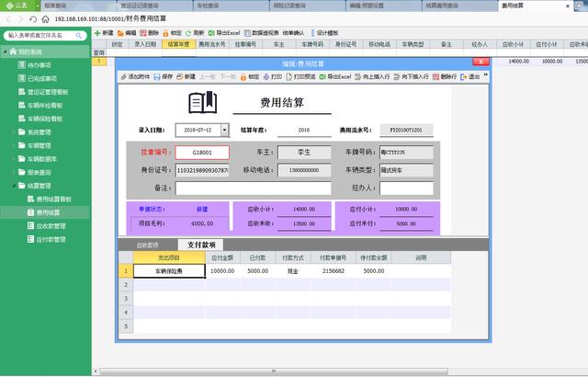The image size is (588, 377).
Task: Click 设计模板 button in main toolbar
Action: (325, 32)
